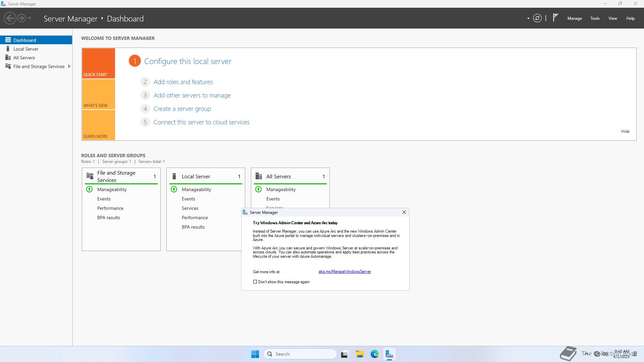Open the Notifications flag icon

pos(555,17)
